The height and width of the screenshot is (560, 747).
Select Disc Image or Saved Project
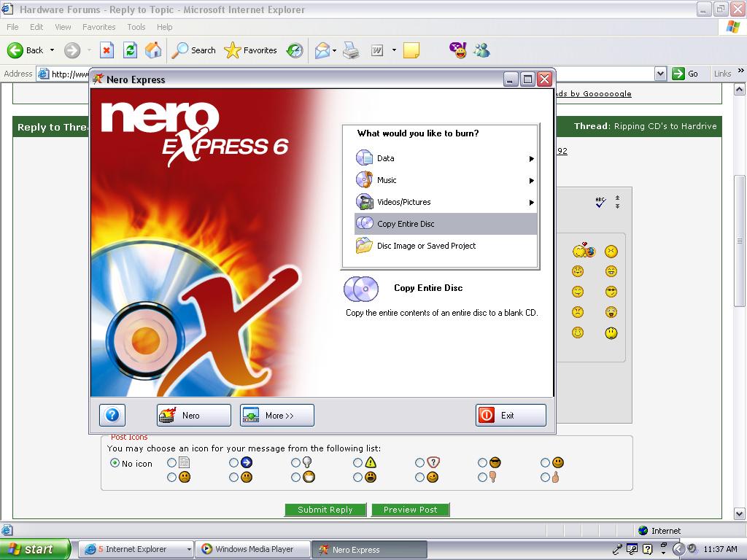(446, 246)
